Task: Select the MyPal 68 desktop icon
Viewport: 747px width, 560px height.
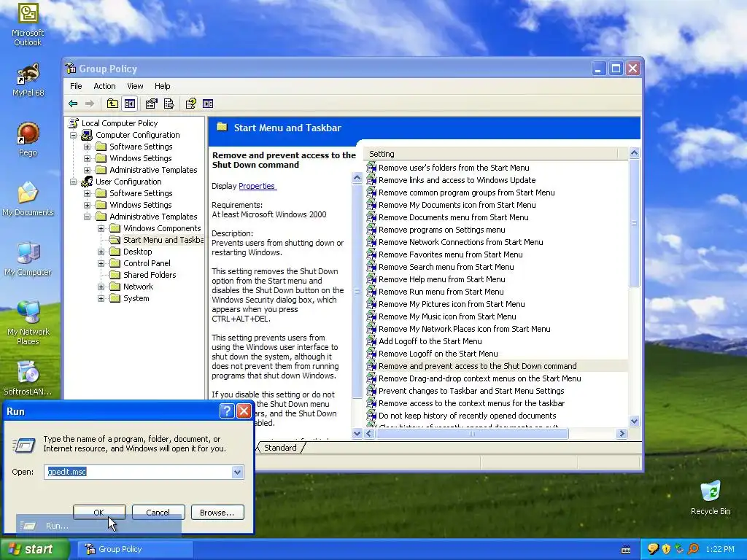Action: click(x=28, y=79)
